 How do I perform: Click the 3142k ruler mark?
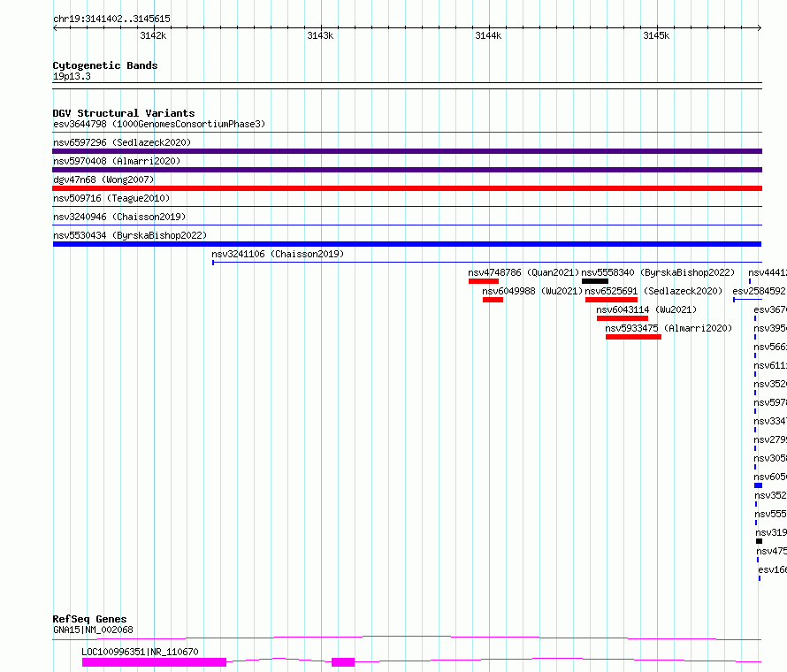(x=153, y=35)
